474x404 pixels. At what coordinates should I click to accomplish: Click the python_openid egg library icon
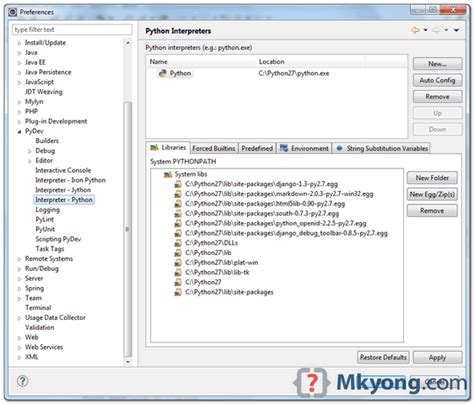coord(178,223)
